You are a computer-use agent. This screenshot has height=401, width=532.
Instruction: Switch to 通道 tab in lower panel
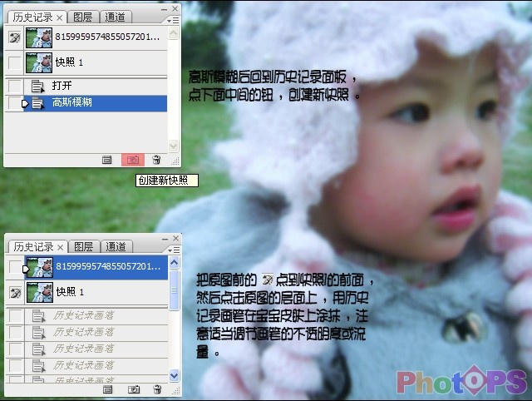116,246
